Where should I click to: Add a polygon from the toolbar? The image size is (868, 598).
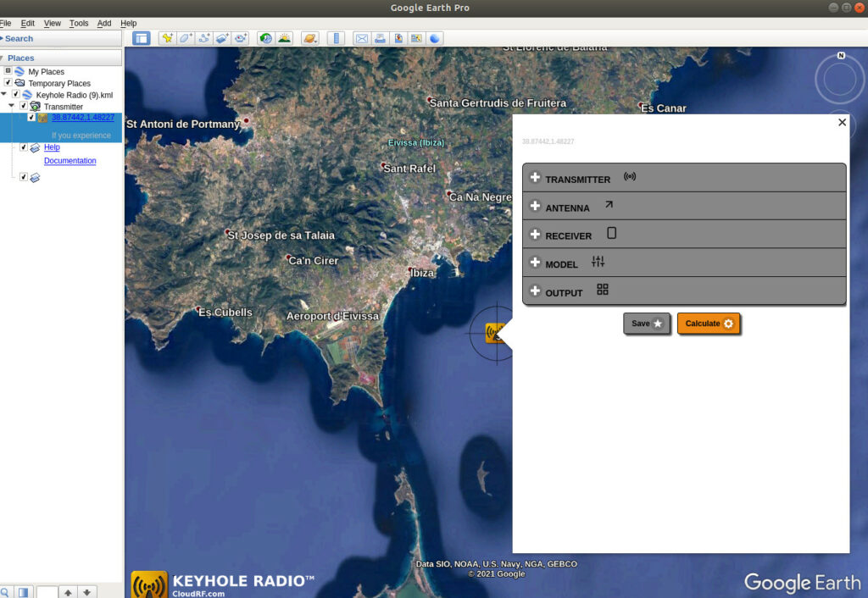(186, 38)
